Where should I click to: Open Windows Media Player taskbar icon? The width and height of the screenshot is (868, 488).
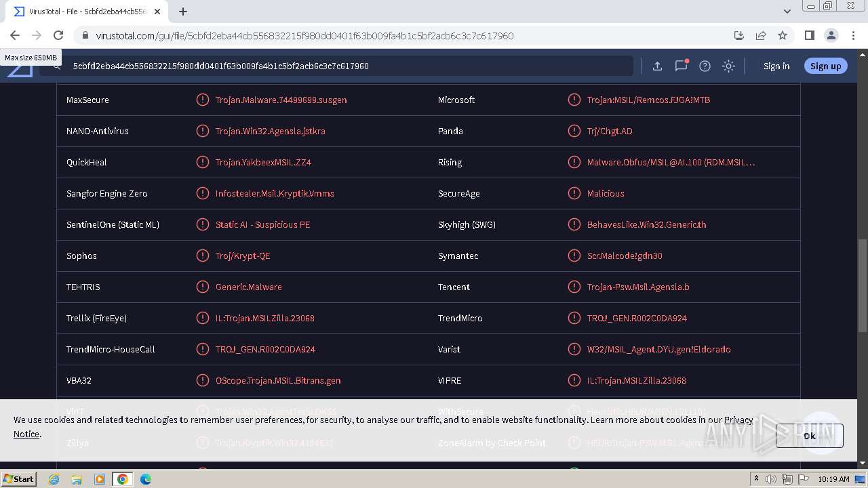99,479
